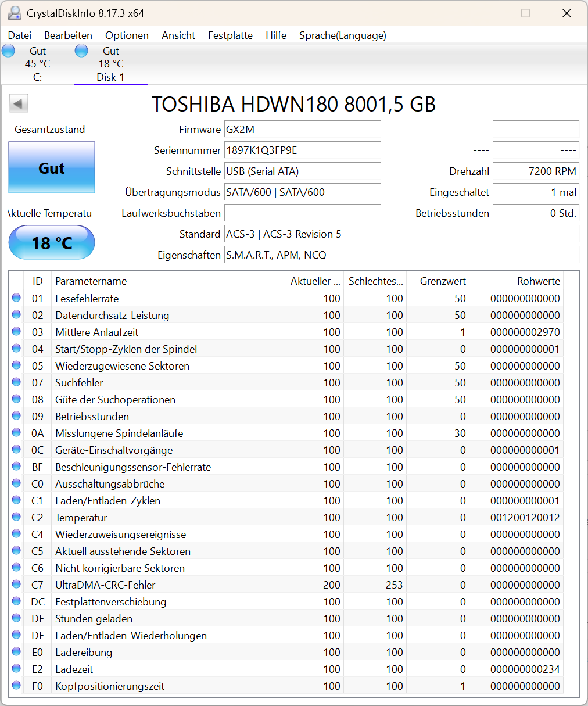Image resolution: width=588 pixels, height=706 pixels.
Task: Click the blue status dot beside Lesefehlerrate
Action: [x=16, y=298]
